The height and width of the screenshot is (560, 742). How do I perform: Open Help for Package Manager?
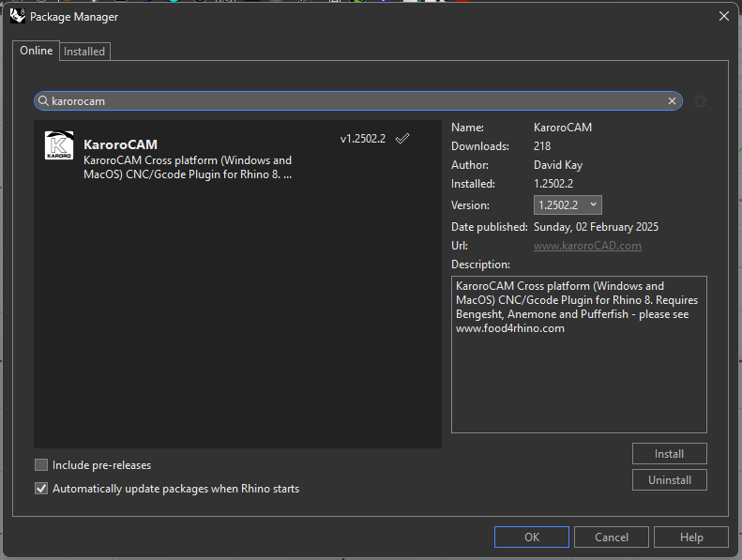[x=691, y=537]
